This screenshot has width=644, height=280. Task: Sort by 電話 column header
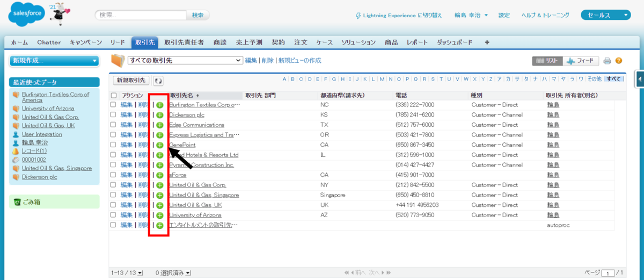point(401,95)
